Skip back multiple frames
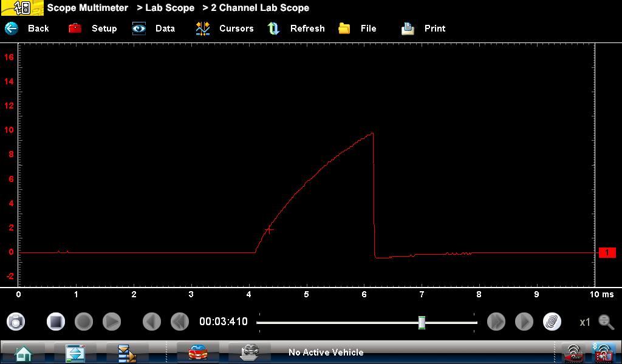This screenshot has width=622, height=364. pyautogui.click(x=180, y=322)
